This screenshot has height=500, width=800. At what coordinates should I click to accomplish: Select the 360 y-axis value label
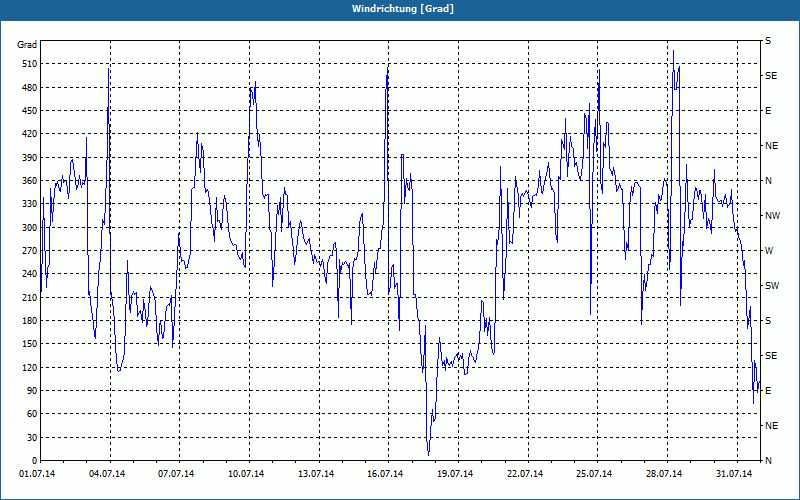point(30,181)
